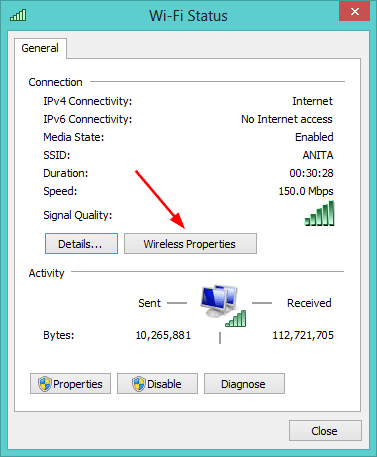This screenshot has width=377, height=457.
Task: Click the 'No Internet access' IPv6 value
Action: tap(287, 119)
